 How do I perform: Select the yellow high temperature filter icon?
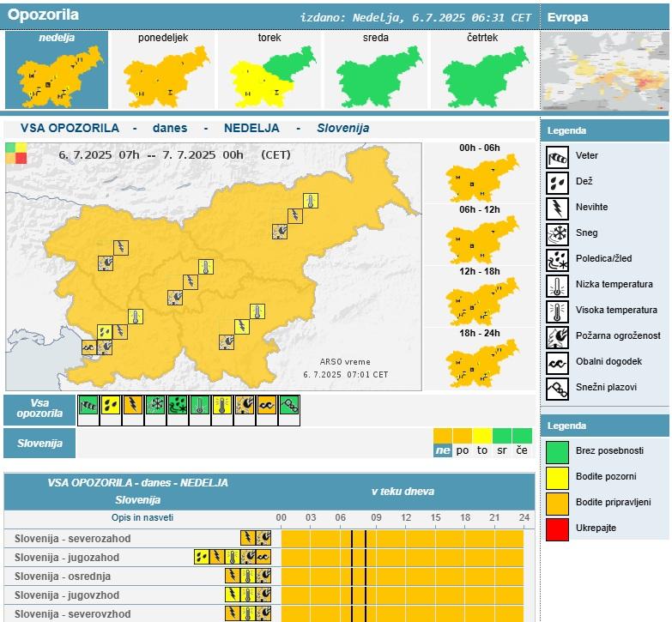[222, 406]
